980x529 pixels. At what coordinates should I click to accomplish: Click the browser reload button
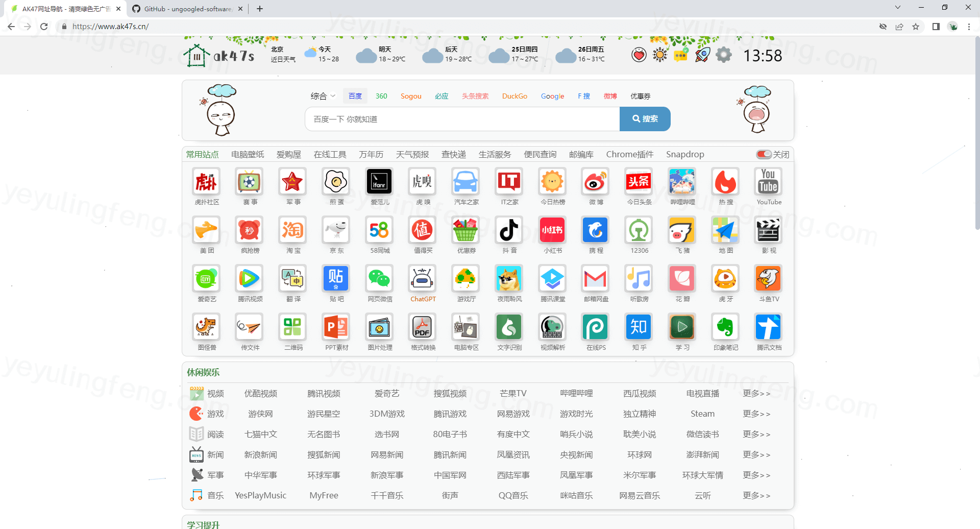pyautogui.click(x=44, y=27)
